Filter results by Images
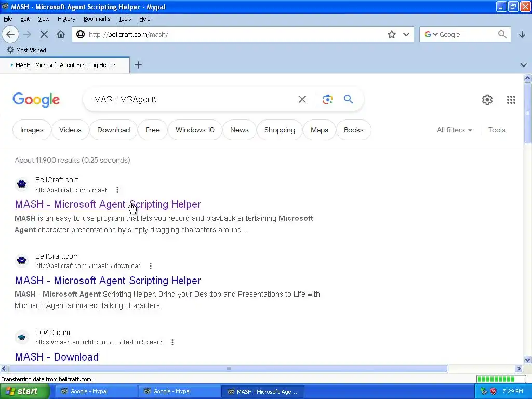 coord(32,130)
